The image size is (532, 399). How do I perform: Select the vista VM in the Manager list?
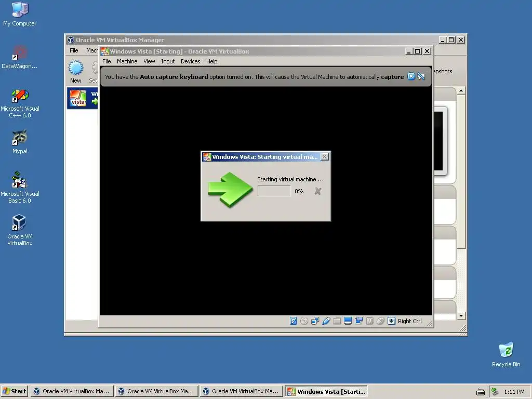tap(83, 98)
